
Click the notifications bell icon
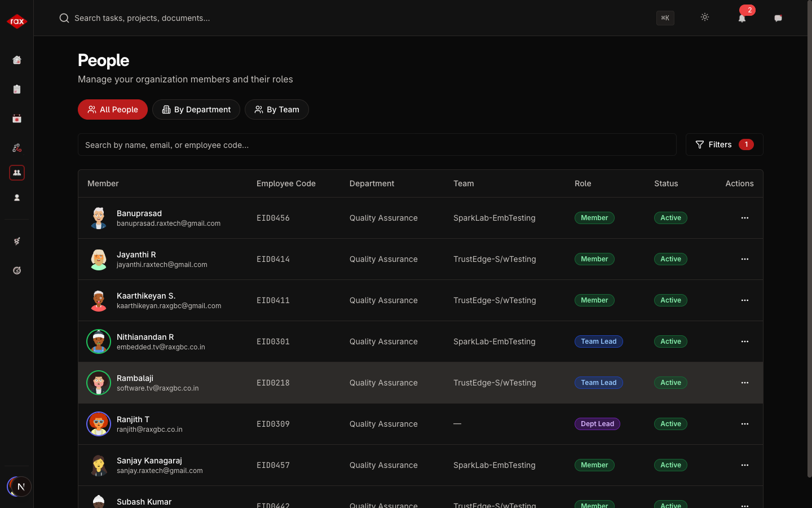point(742,18)
